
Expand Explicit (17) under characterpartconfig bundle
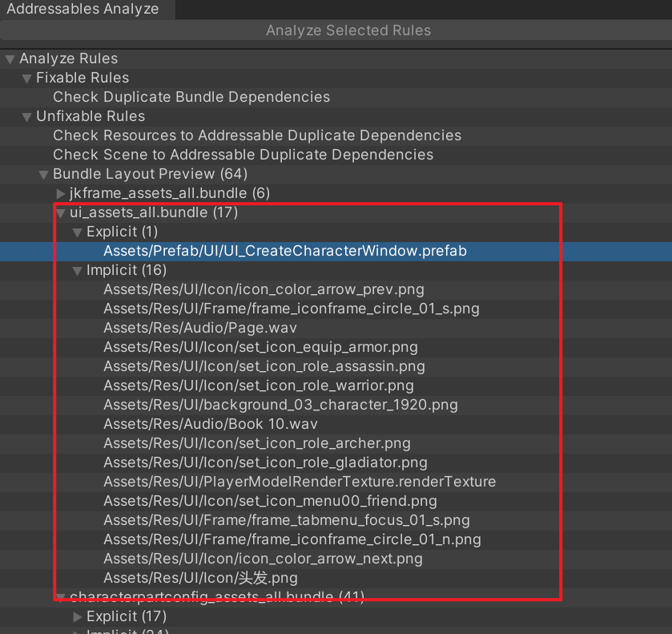coord(77,616)
